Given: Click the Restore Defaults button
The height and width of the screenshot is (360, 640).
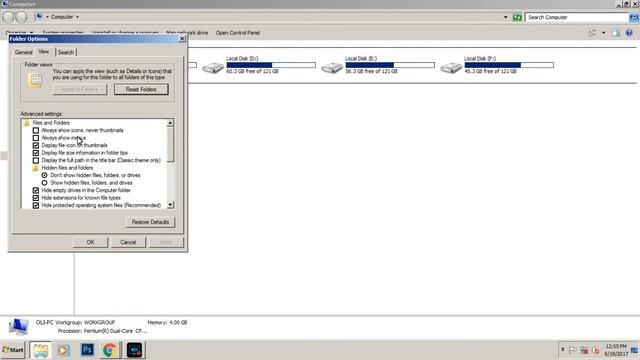Looking at the screenshot, I should [x=150, y=222].
